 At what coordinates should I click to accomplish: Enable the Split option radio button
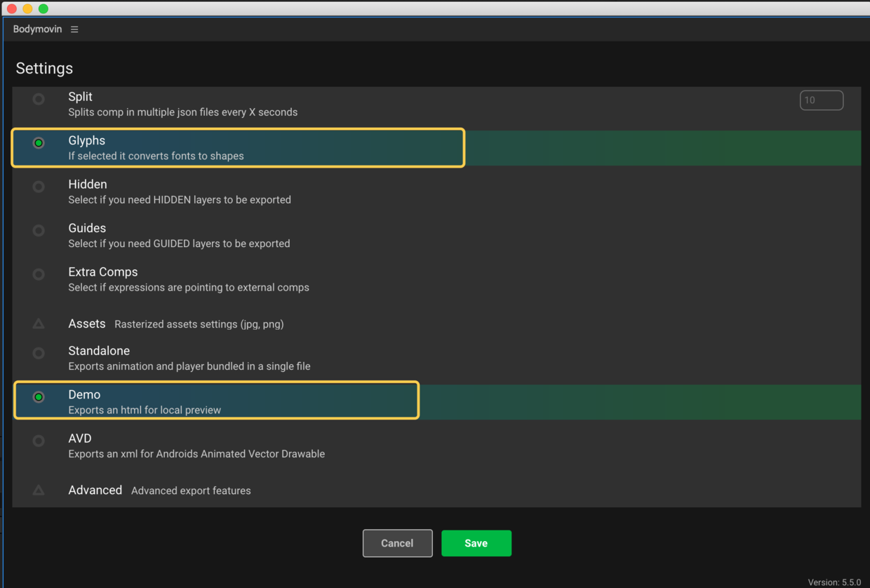[x=39, y=99]
